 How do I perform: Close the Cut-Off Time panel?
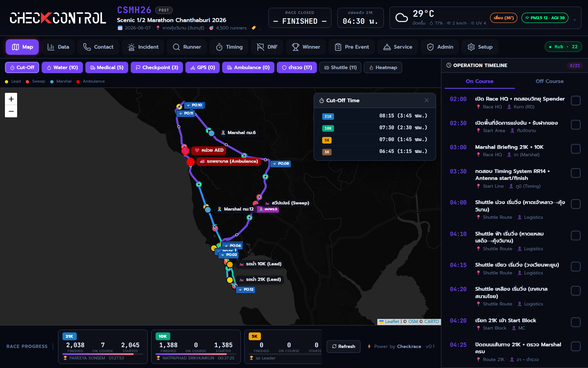[x=427, y=100]
